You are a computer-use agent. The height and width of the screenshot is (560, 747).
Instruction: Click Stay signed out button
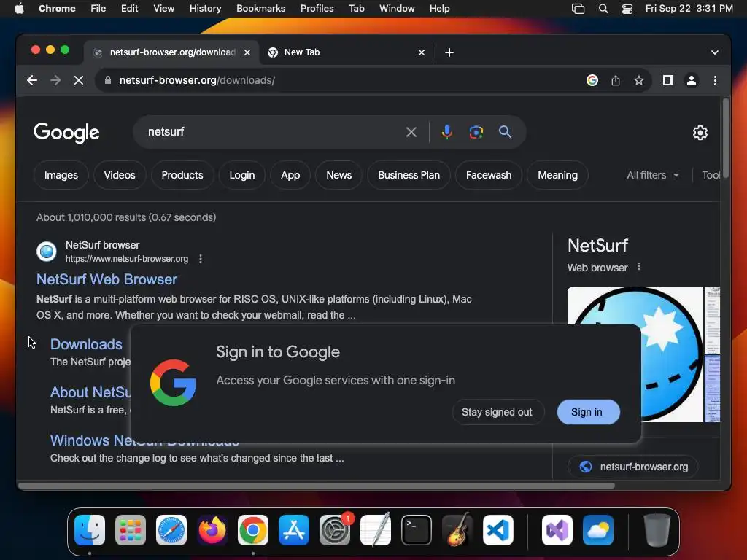497,413
